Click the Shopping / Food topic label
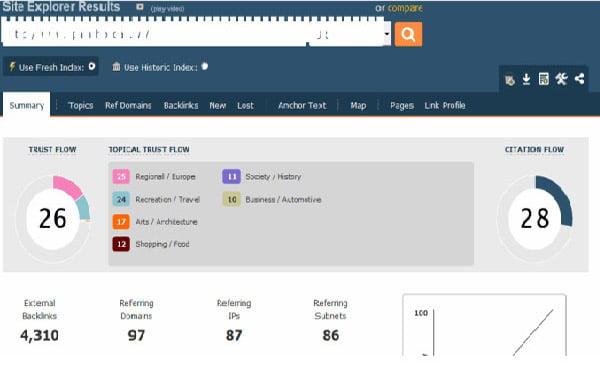The image size is (600, 380). pos(162,244)
